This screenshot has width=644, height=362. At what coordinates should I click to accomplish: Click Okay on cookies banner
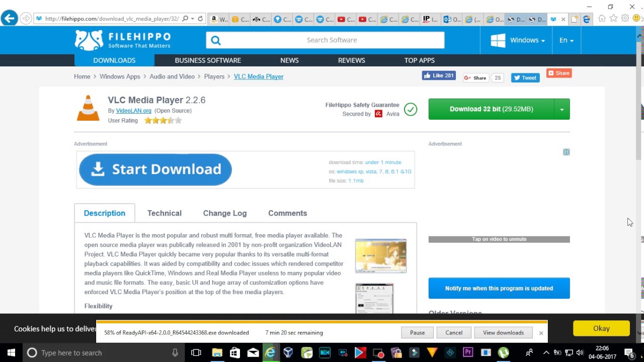601,328
